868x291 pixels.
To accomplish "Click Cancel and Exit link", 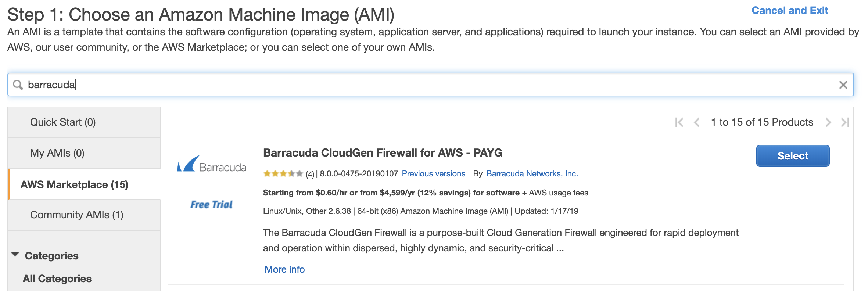I will pos(790,11).
